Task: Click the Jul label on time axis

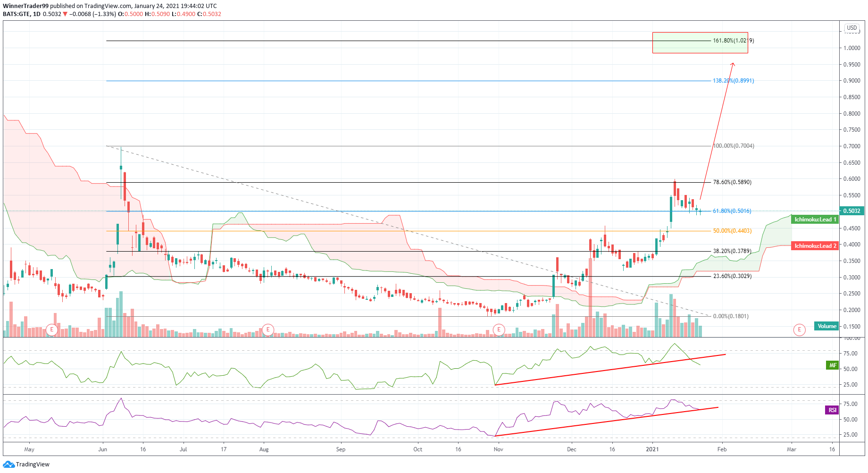Action: coord(183,449)
